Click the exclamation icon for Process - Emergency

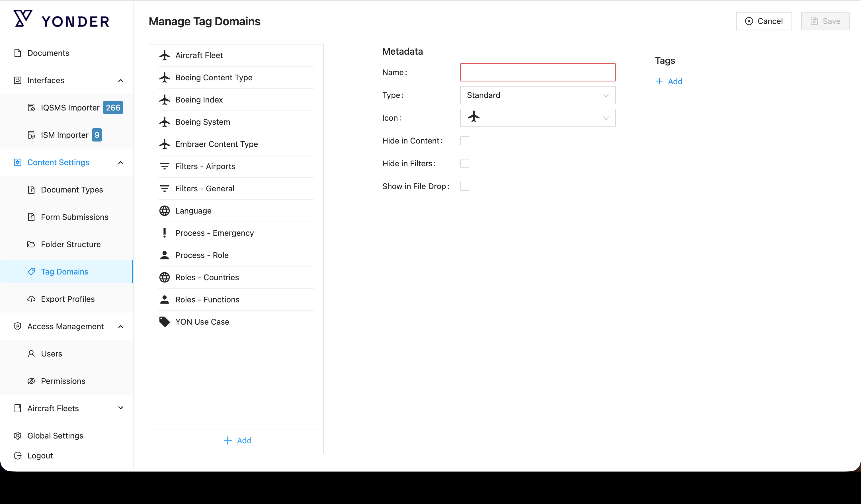coord(164,233)
